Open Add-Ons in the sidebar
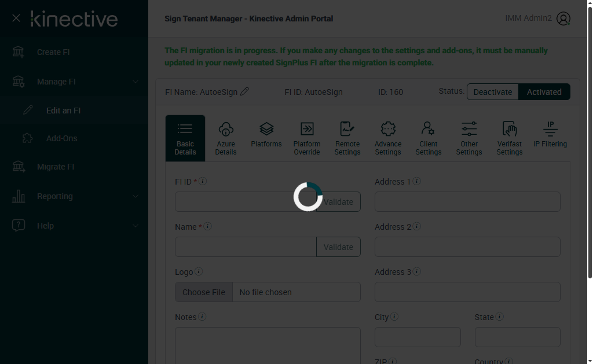 coord(61,138)
